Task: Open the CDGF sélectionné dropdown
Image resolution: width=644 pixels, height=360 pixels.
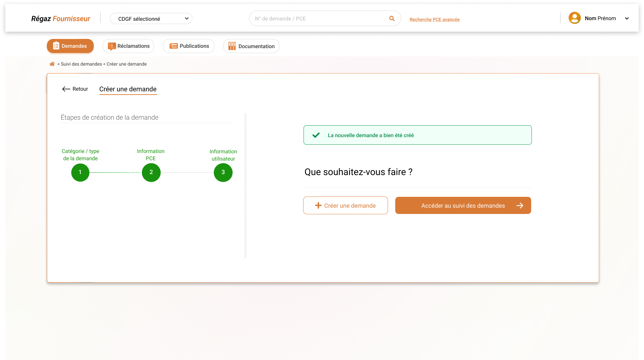Action: click(151, 19)
